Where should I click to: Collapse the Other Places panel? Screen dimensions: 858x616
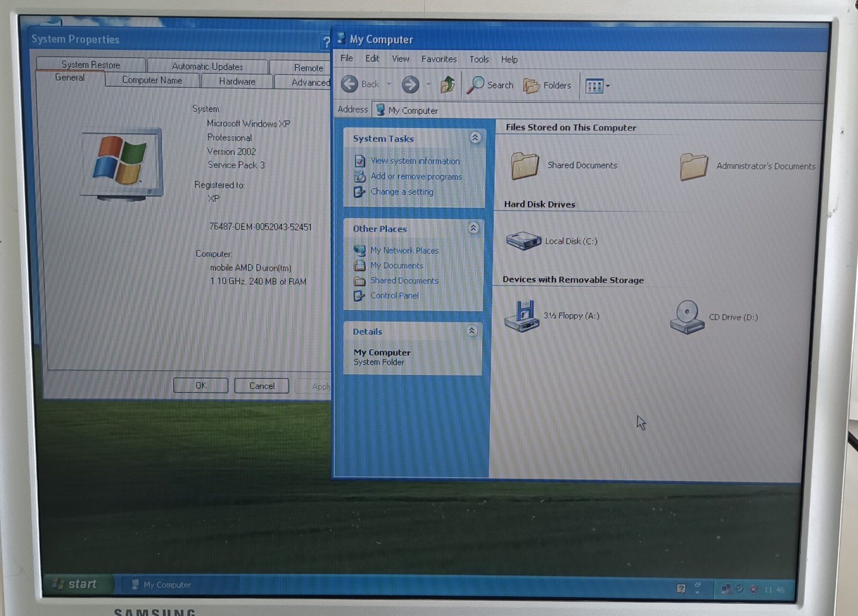(x=474, y=228)
